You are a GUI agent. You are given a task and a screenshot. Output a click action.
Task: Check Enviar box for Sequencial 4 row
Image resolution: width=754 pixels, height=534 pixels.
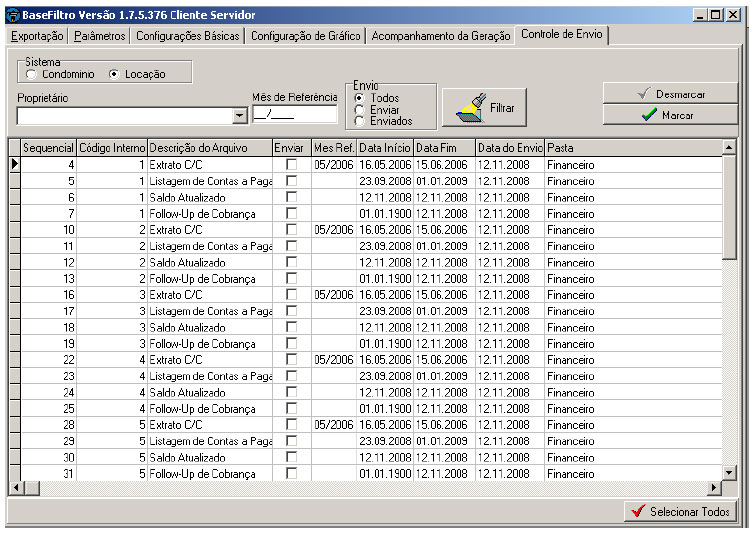coord(291,164)
